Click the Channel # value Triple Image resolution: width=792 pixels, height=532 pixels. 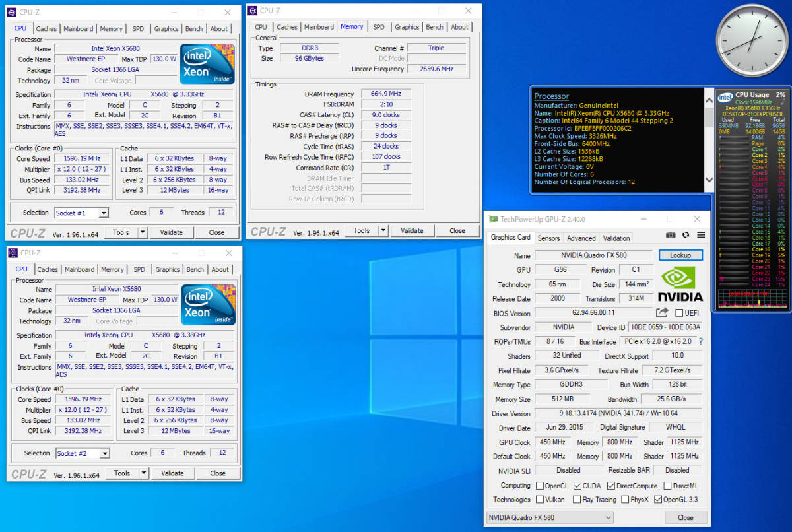tap(436, 48)
